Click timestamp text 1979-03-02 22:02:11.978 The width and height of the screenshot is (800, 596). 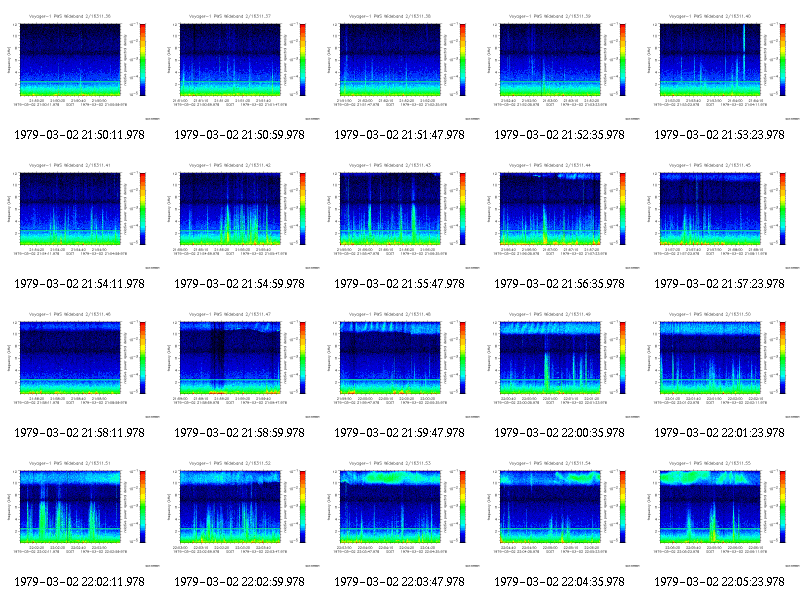point(80,582)
